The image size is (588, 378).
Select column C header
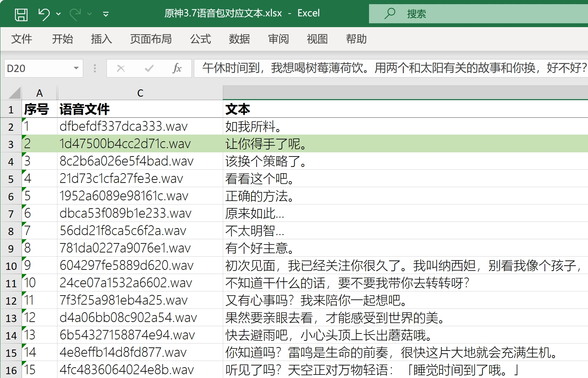coord(140,93)
